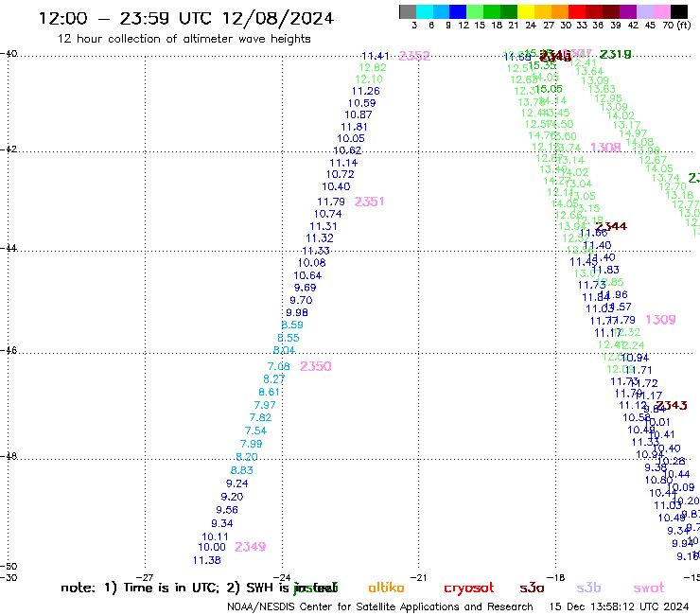Viewport: 700px width, 615px height.
Task: Click the pink 'swot' satellite label
Action: [x=649, y=589]
